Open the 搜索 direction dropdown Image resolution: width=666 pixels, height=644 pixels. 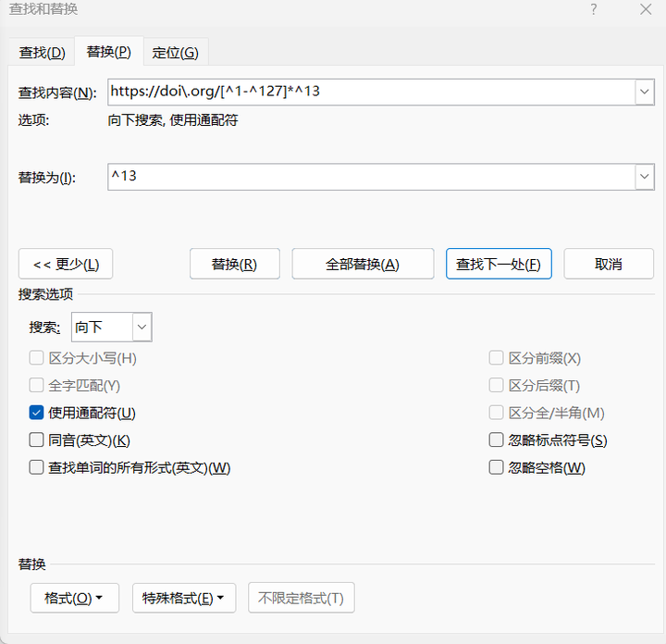(142, 327)
